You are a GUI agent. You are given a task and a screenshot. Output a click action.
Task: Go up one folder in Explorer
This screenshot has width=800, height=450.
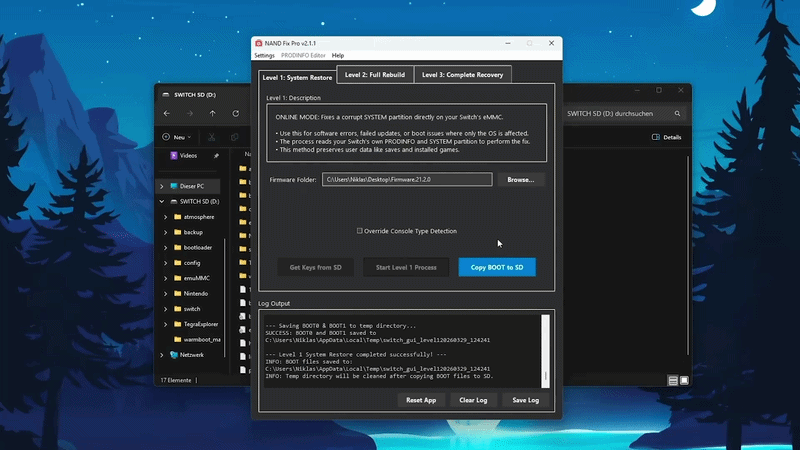pos(212,113)
